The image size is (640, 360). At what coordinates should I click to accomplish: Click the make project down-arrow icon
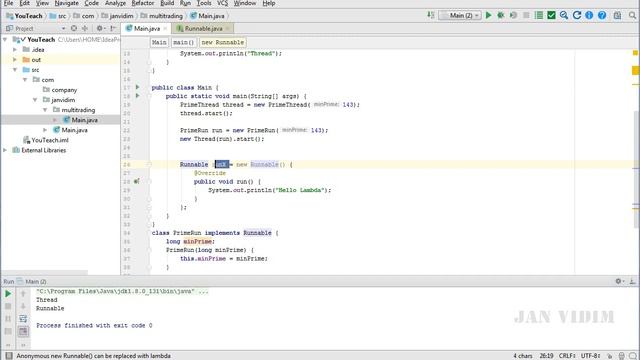(431, 16)
